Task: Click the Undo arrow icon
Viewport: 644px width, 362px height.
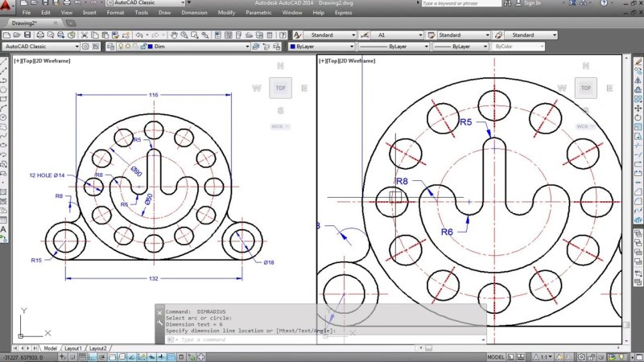Action: point(138,35)
